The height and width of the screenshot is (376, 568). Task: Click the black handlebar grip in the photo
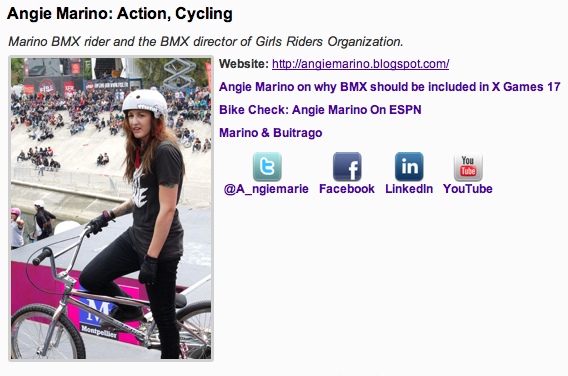[x=42, y=256]
